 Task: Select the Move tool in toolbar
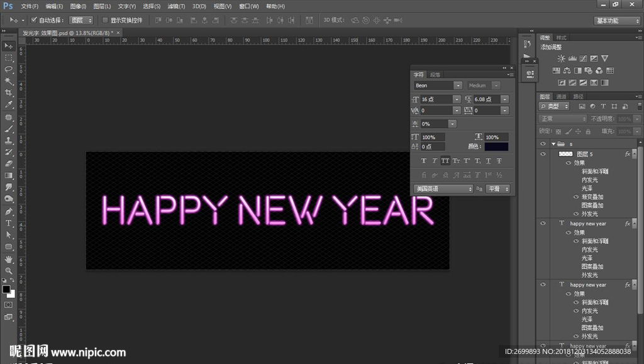click(8, 46)
